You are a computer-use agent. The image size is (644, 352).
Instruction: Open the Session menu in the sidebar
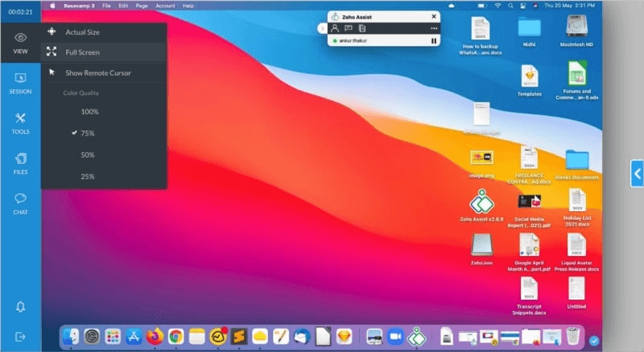click(x=20, y=83)
